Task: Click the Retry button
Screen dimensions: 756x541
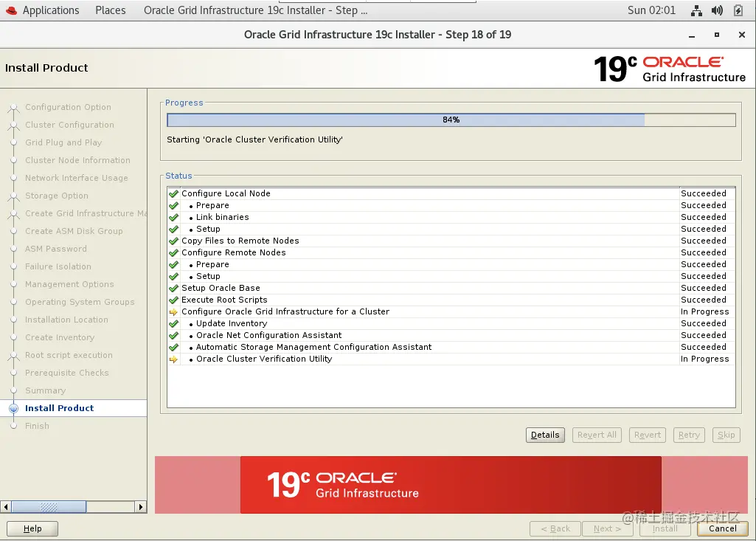Action: click(689, 435)
